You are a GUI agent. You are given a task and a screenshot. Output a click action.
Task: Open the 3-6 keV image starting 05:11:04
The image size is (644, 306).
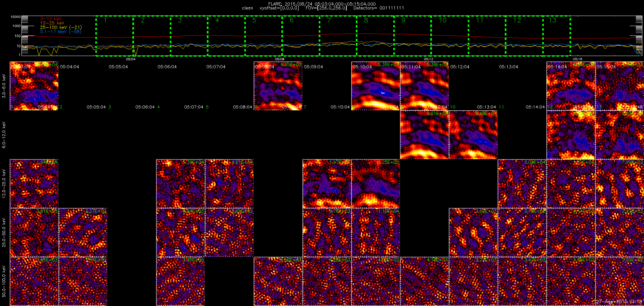click(424, 86)
